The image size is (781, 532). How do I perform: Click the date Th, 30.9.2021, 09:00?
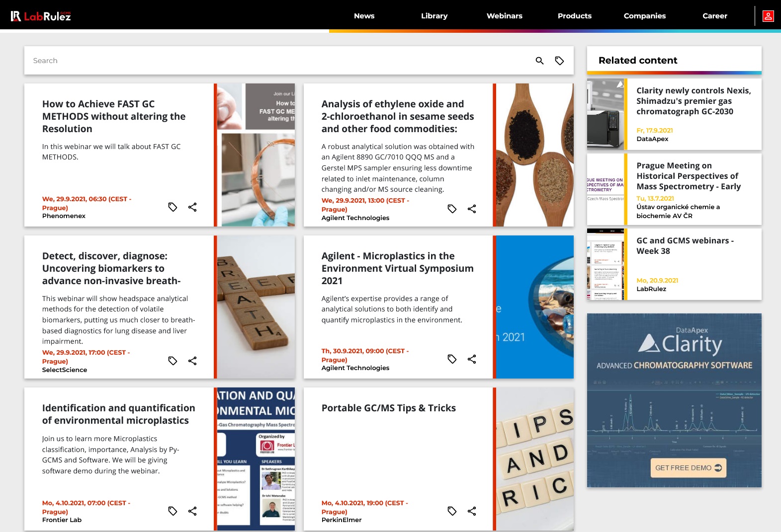tap(365, 355)
